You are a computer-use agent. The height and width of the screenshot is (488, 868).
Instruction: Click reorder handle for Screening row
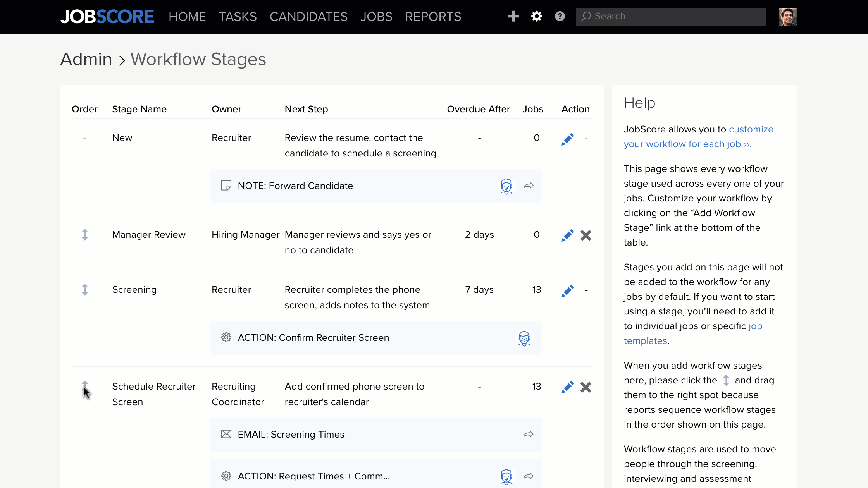coord(85,290)
